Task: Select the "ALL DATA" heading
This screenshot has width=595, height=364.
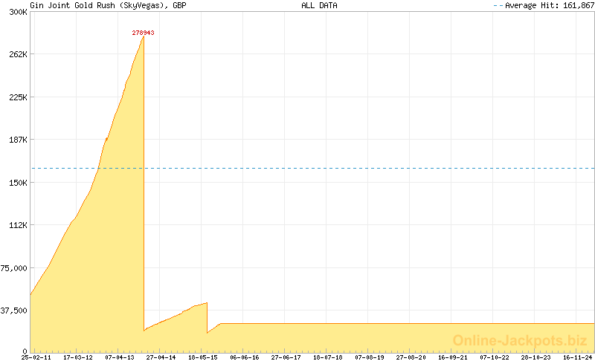Action: point(319,5)
